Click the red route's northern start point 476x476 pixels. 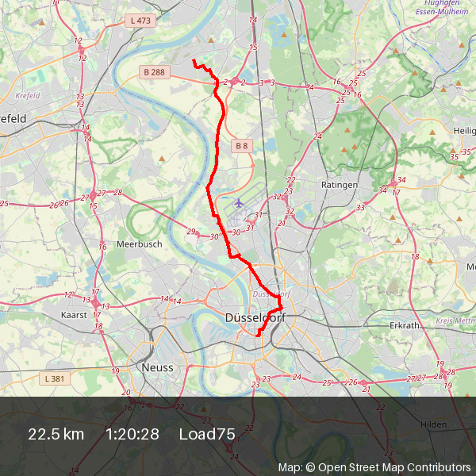pos(194,61)
